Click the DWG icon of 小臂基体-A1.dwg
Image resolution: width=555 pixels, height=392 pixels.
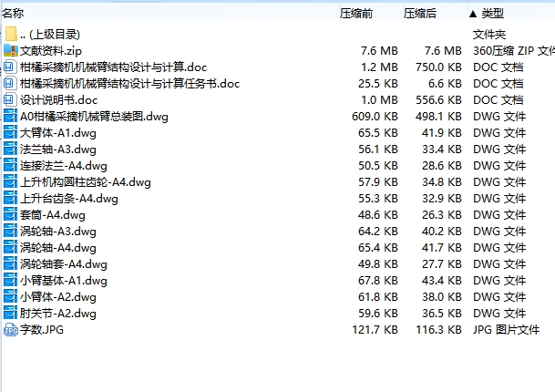point(10,281)
